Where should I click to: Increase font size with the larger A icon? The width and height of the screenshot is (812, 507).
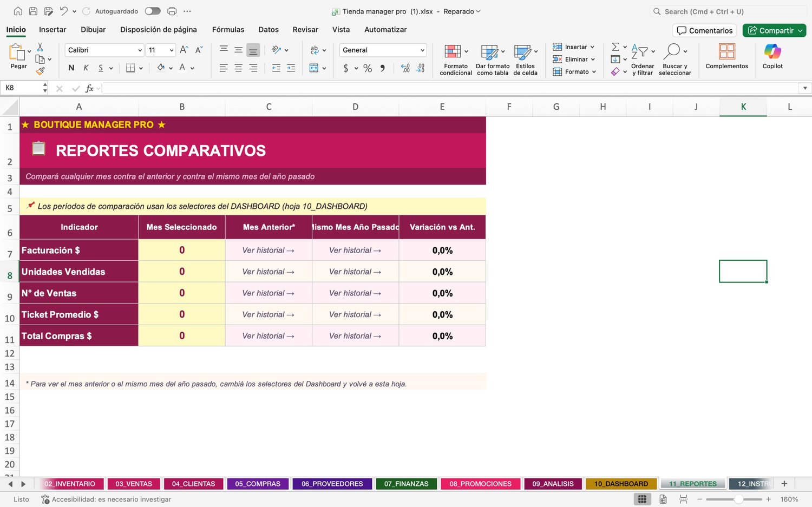[x=184, y=50]
